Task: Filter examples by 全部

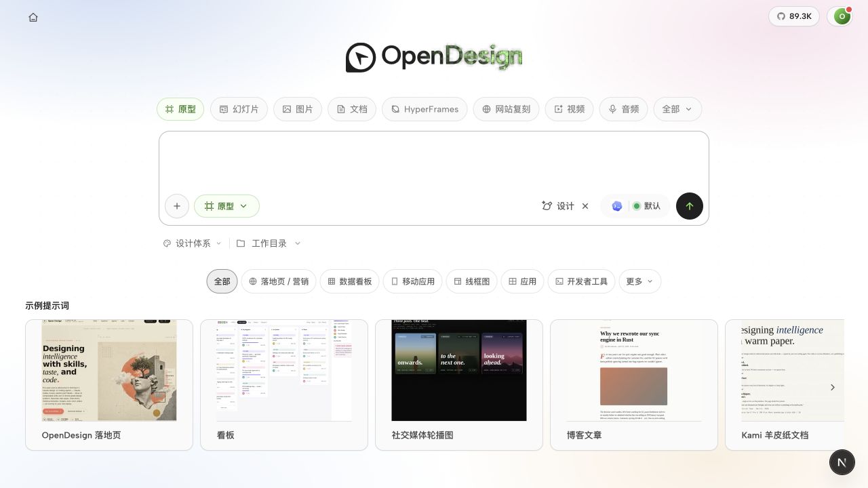Action: 222,281
